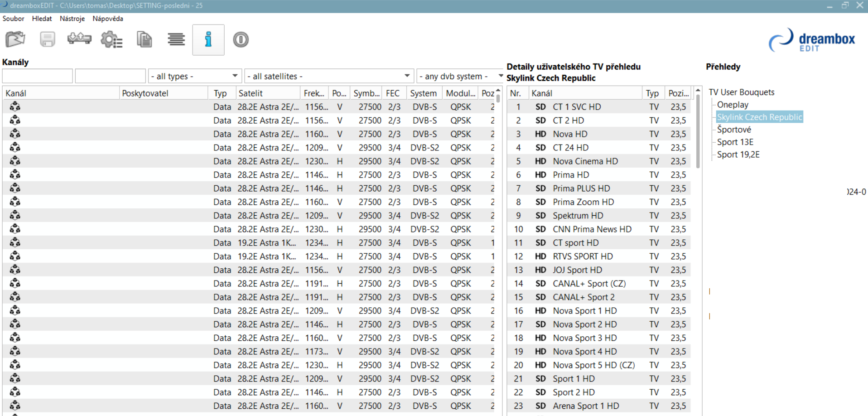Select the "CANAL+ Sport 2" channel row
The image size is (868, 416).
click(600, 297)
